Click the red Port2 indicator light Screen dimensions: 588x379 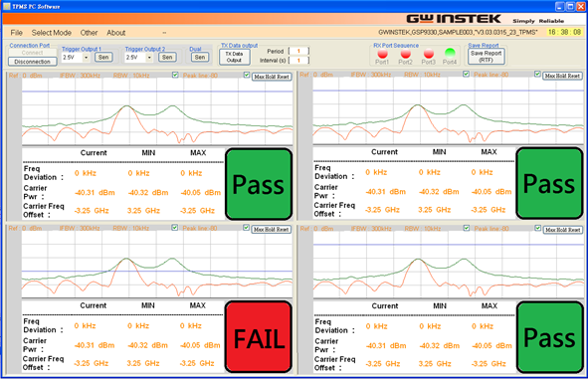(405, 54)
